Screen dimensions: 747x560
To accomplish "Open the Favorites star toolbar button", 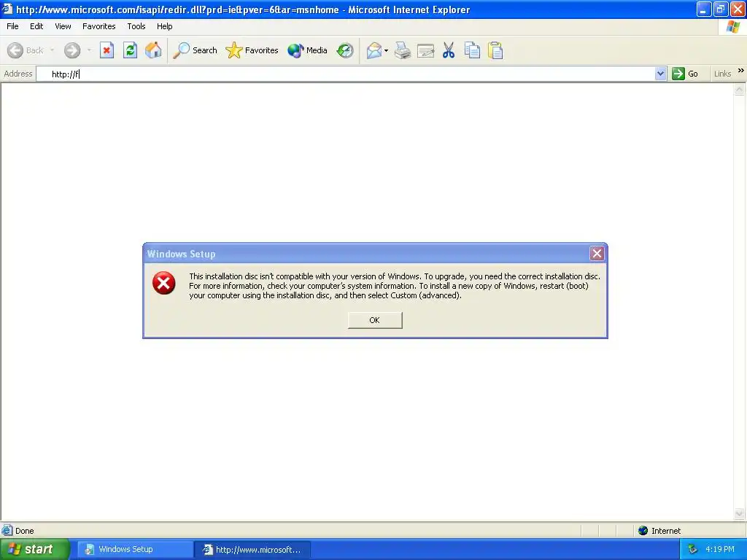I will pyautogui.click(x=252, y=50).
